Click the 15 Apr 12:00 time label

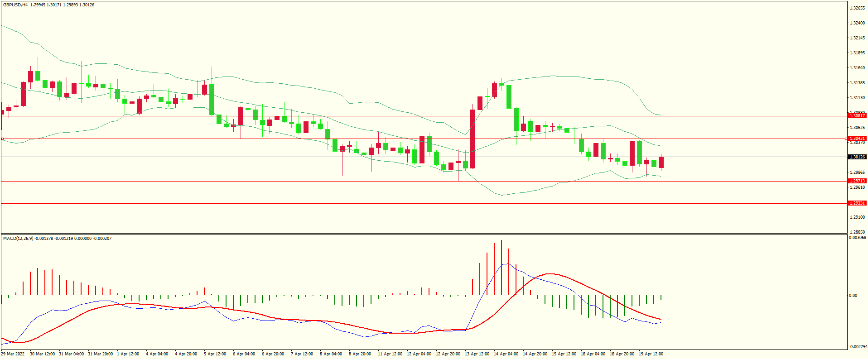tap(564, 354)
